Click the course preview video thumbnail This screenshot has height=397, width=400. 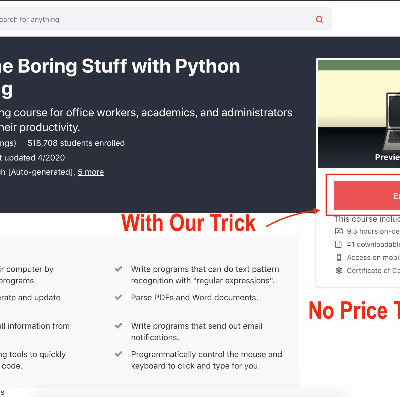pos(359,114)
